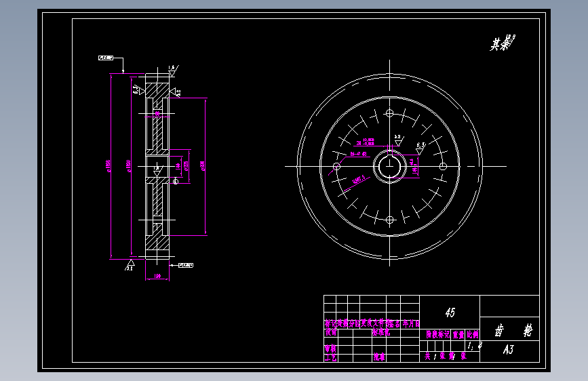The image size is (588, 381).
Task: Click the 6.3 roughness symbol left of the rim
Action: [138, 89]
